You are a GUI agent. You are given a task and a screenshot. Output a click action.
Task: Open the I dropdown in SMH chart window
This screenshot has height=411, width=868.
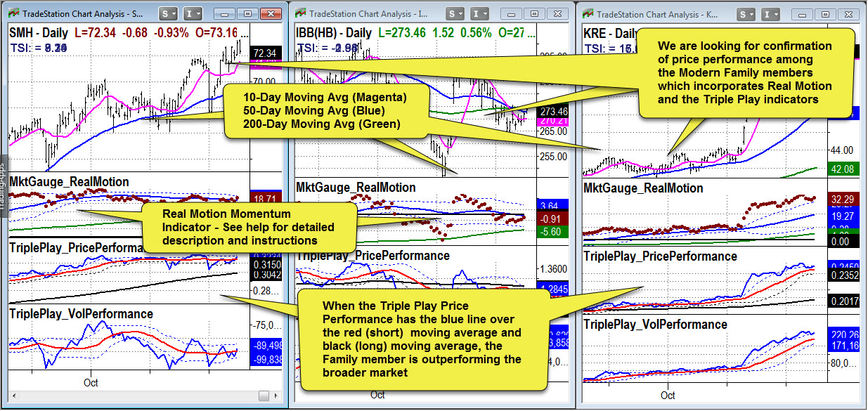tap(193, 13)
